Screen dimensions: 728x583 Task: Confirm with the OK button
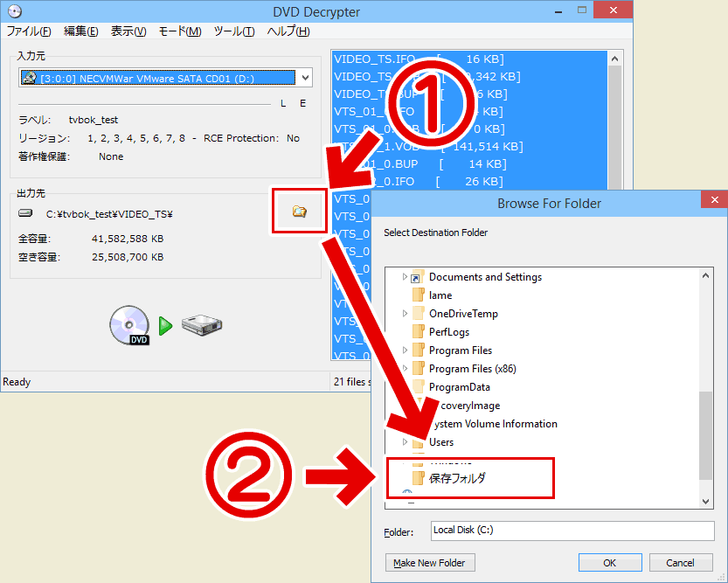pyautogui.click(x=610, y=563)
